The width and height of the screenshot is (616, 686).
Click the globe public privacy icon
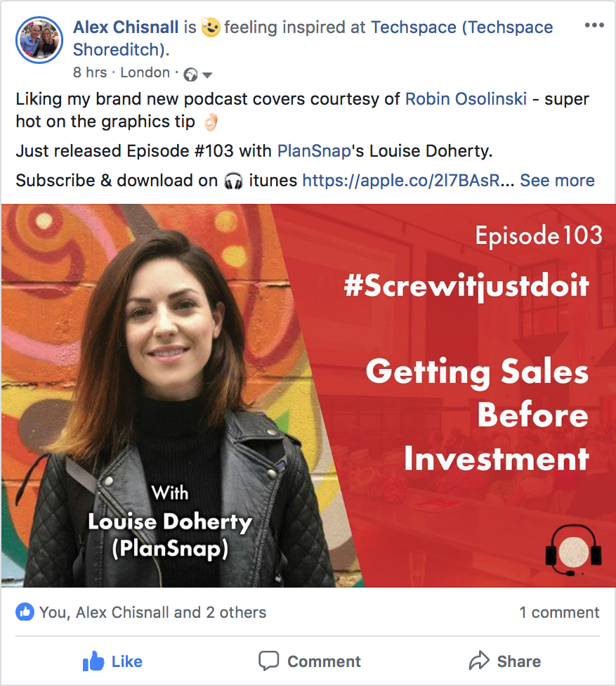(x=190, y=75)
